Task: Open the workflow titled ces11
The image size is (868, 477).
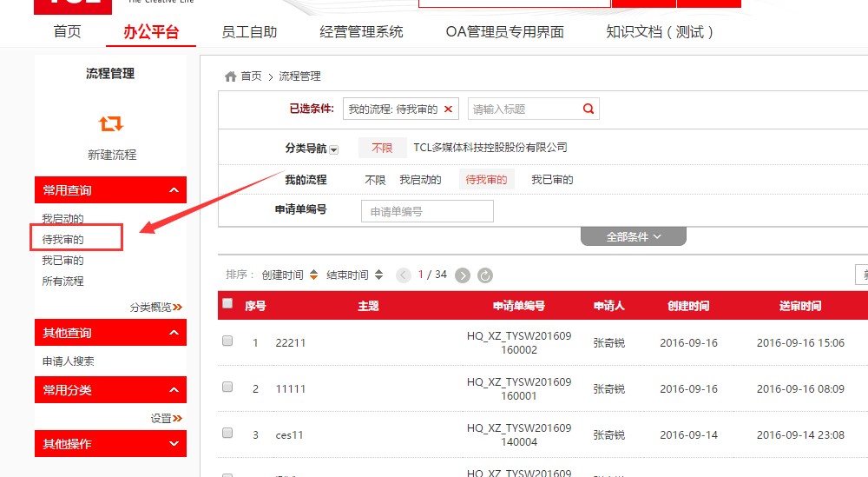Action: 290,435
